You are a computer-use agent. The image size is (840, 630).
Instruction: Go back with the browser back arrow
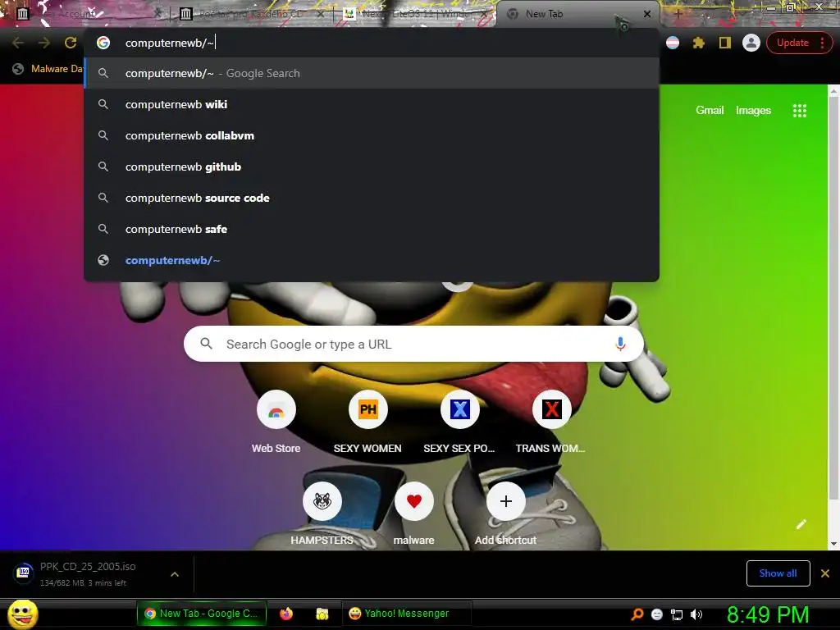pos(18,43)
